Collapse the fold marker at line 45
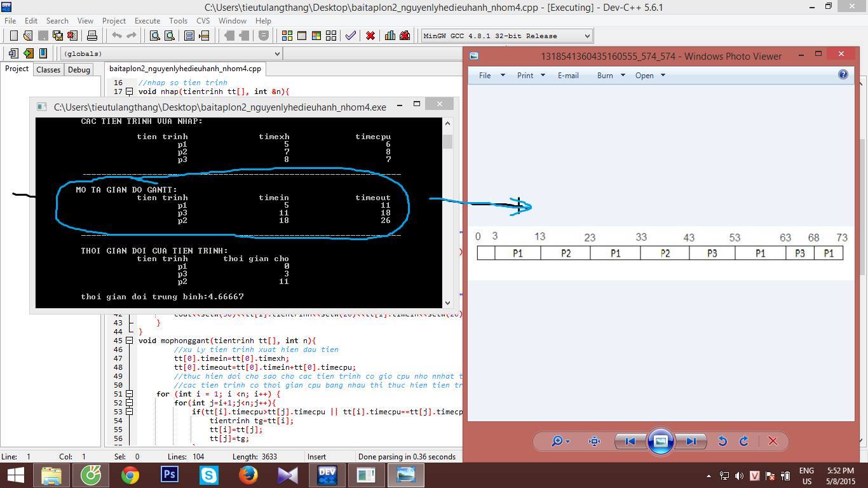The width and height of the screenshot is (868, 488). click(x=129, y=341)
